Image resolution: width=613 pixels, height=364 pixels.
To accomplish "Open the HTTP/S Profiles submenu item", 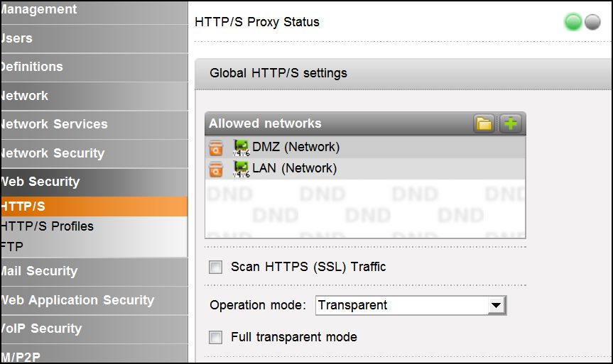I will point(48,226).
